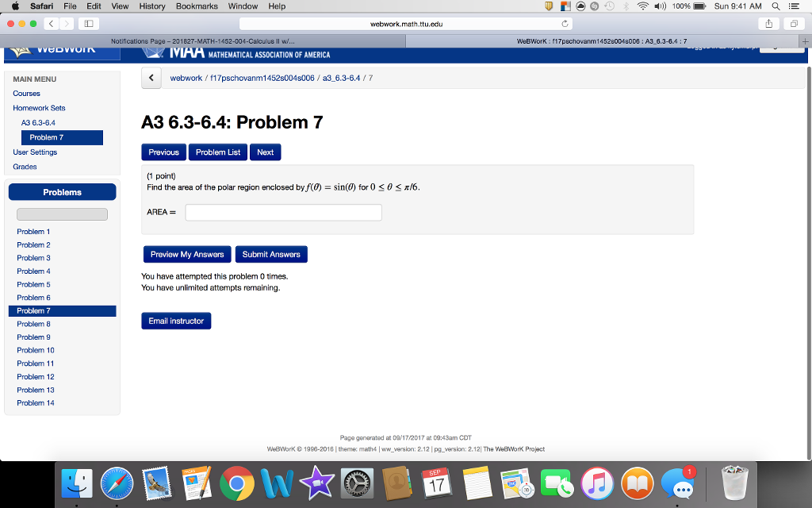Open System Preferences from the Dock
This screenshot has height=508, width=812.
(x=357, y=483)
